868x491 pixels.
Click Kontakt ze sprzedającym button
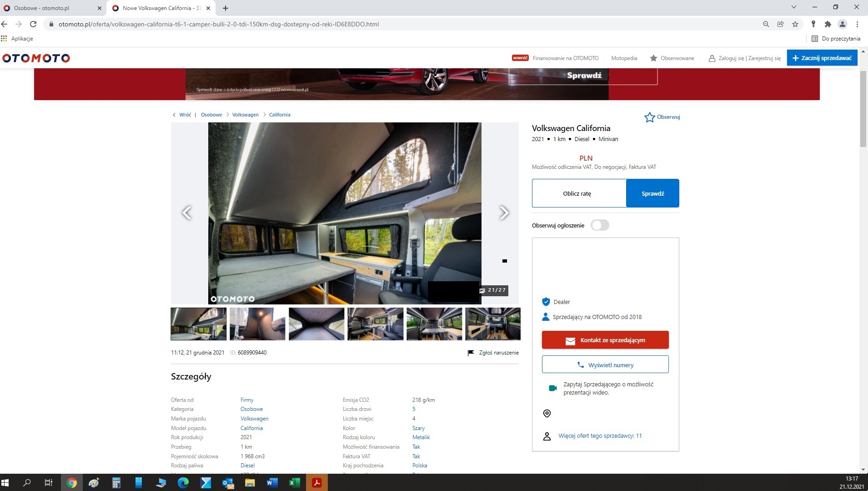[x=605, y=340]
